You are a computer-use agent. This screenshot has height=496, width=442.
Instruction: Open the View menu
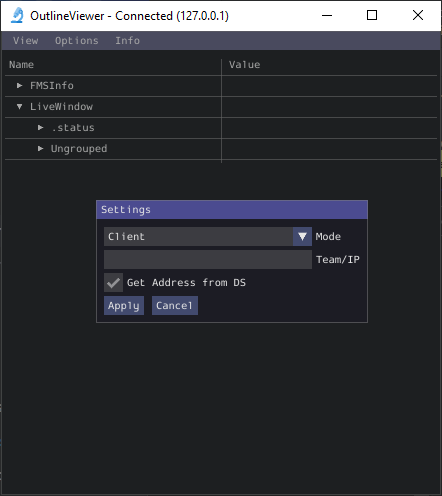(25, 41)
